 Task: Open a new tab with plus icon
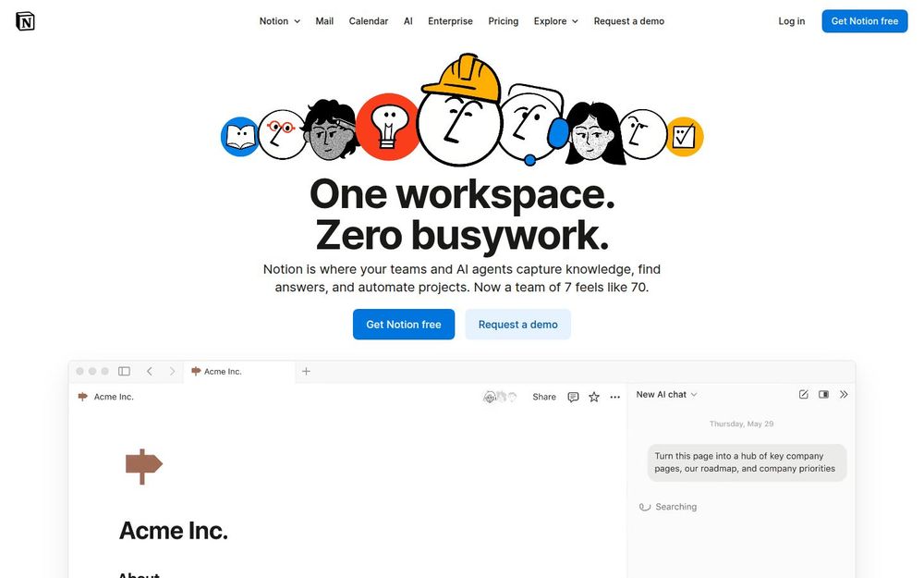pos(306,371)
